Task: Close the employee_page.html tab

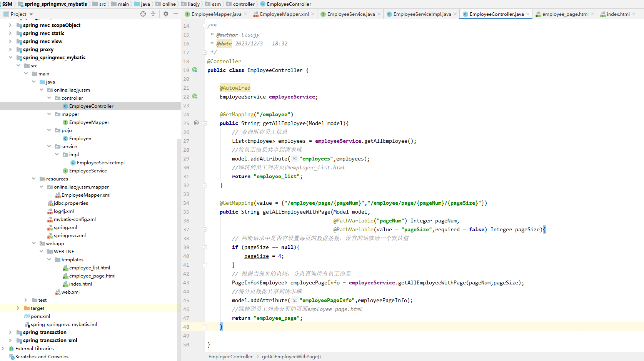Action: [x=592, y=14]
